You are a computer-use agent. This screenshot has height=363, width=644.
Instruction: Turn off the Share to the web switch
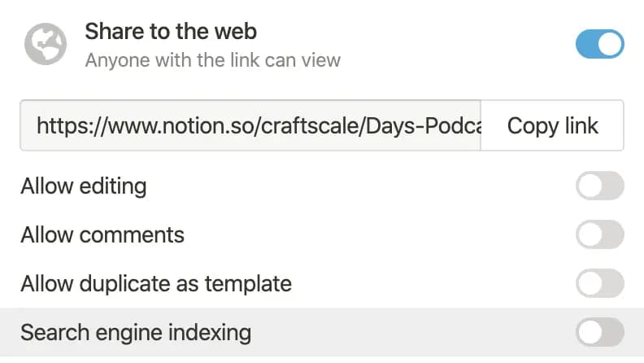click(x=599, y=44)
